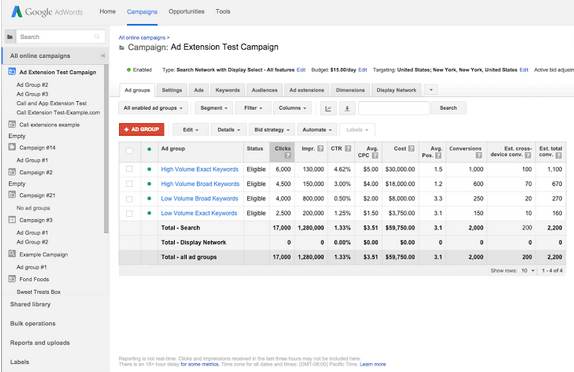Click the green status dot in the table header

click(x=149, y=149)
